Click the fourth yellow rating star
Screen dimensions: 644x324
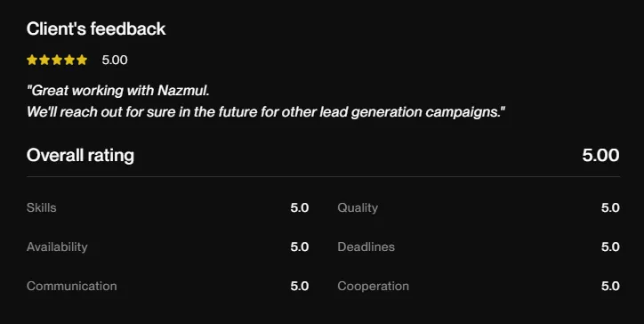click(x=69, y=60)
